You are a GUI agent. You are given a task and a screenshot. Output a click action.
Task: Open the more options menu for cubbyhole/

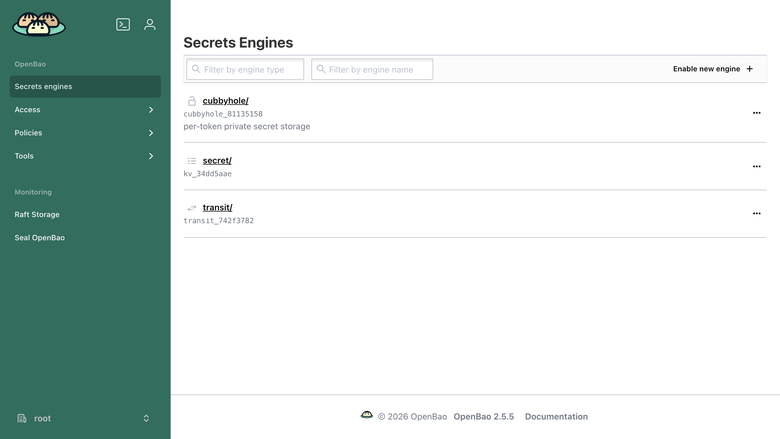pyautogui.click(x=757, y=113)
